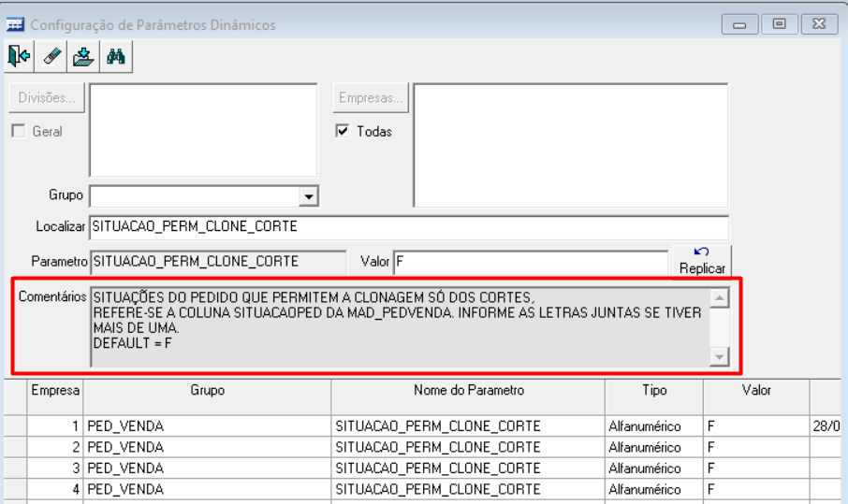Select PED_VENDA cell in Empresa 4 row

(207, 489)
